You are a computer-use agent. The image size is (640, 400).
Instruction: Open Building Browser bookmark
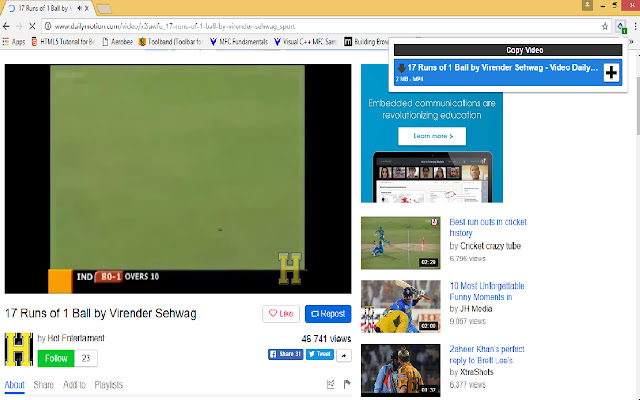point(366,42)
